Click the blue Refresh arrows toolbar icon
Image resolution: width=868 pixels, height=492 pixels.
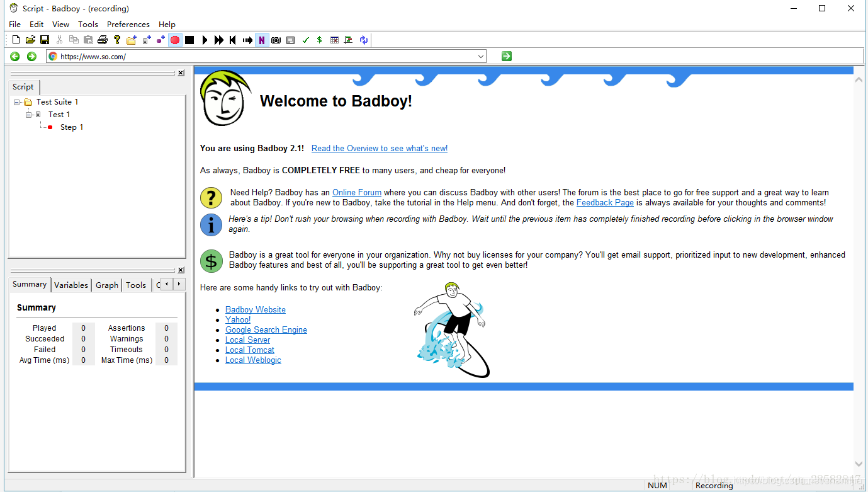363,40
